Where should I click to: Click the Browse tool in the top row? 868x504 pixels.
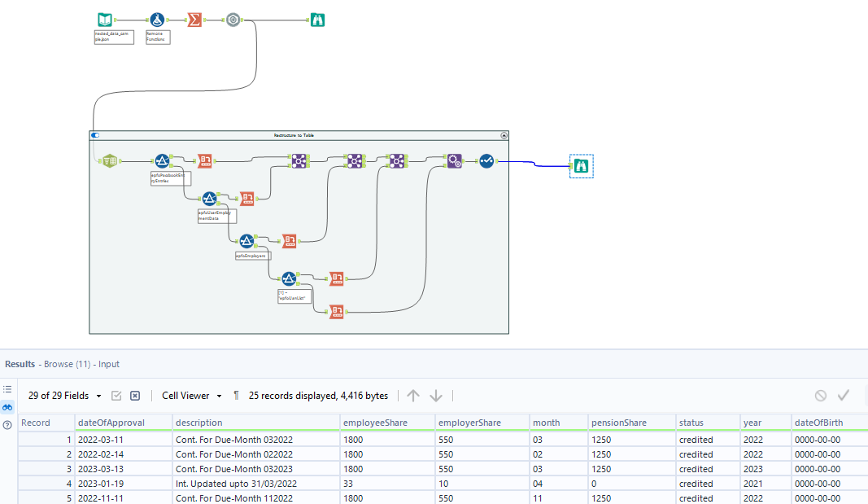point(317,20)
